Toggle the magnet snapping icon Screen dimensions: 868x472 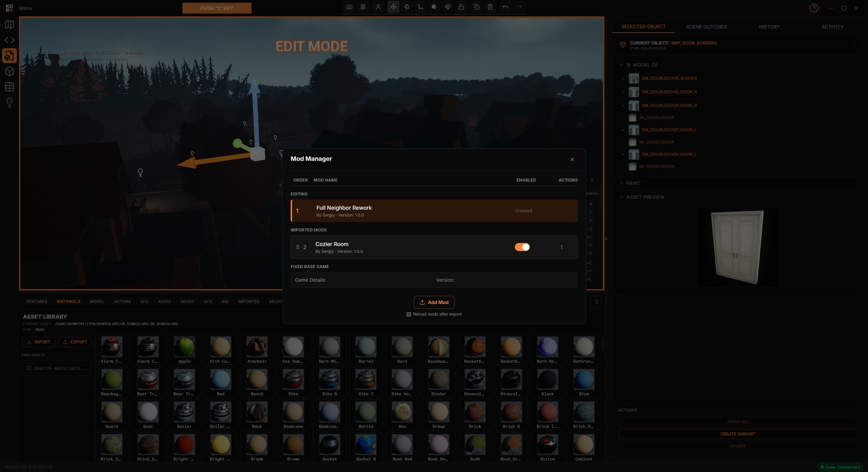point(448,7)
